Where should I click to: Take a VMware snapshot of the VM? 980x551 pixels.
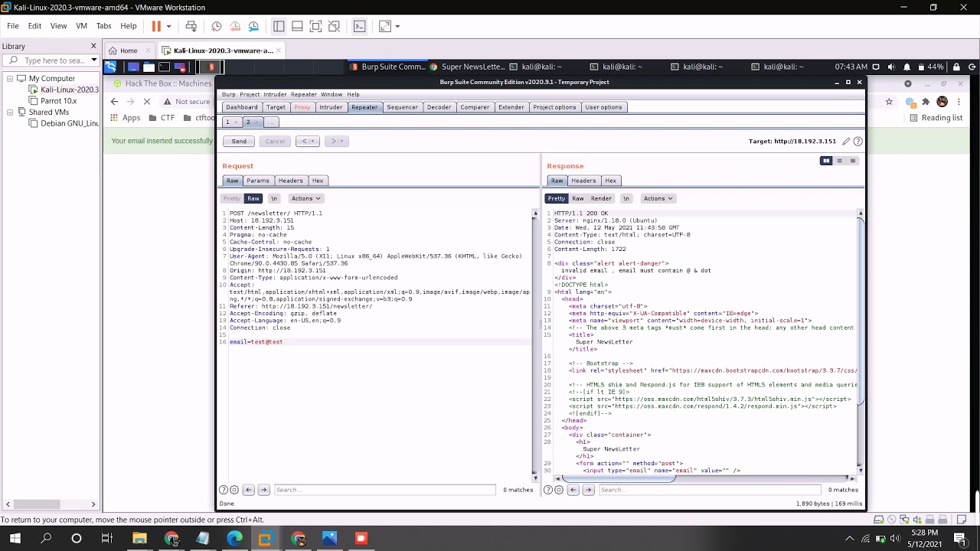pyautogui.click(x=217, y=26)
